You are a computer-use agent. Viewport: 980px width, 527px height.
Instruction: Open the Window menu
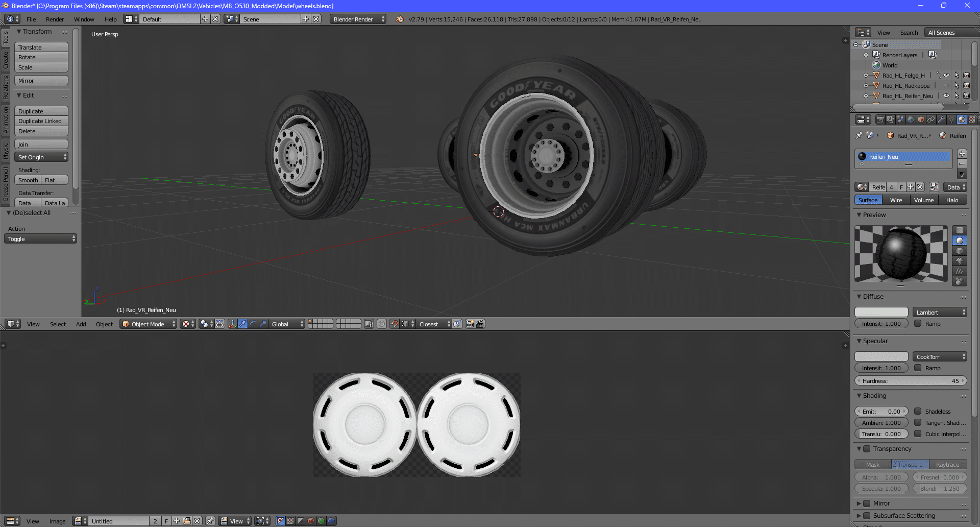pyautogui.click(x=84, y=19)
